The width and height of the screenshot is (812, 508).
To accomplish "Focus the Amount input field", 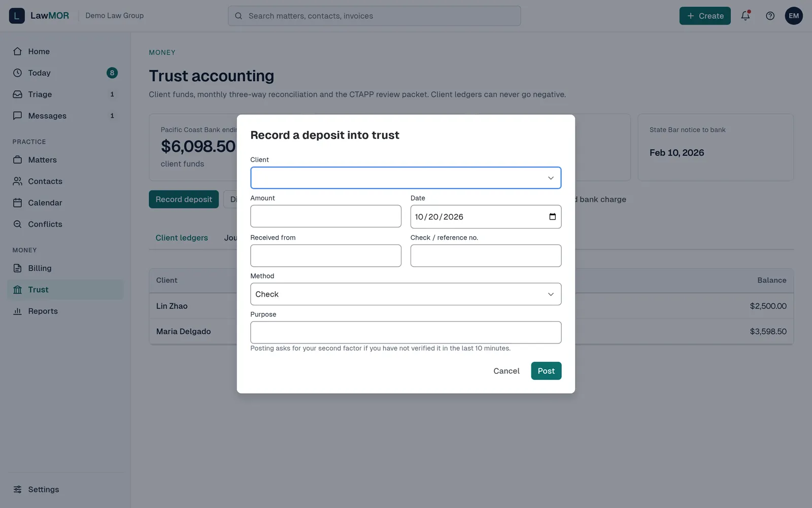I will pyautogui.click(x=326, y=216).
